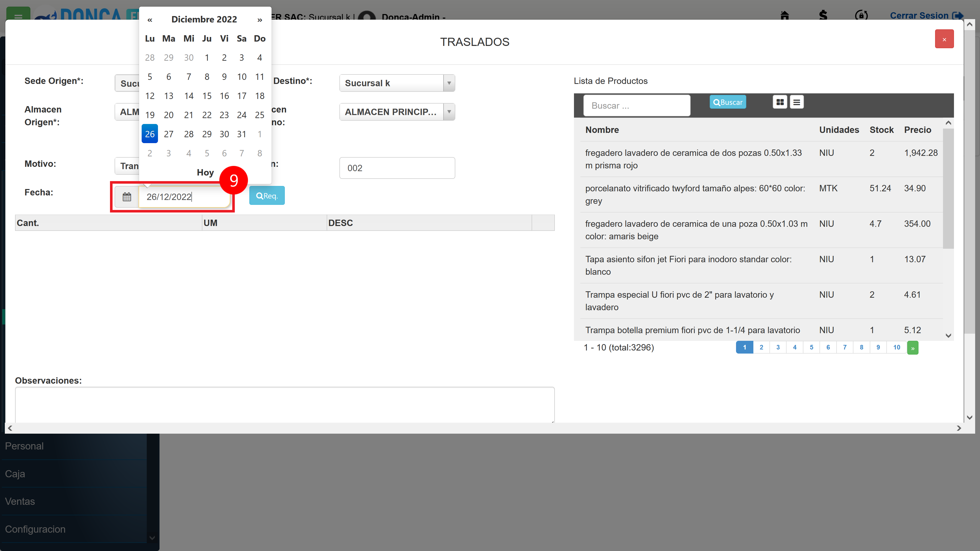
Task: Open Ventas in sidebar menu
Action: tap(73, 501)
